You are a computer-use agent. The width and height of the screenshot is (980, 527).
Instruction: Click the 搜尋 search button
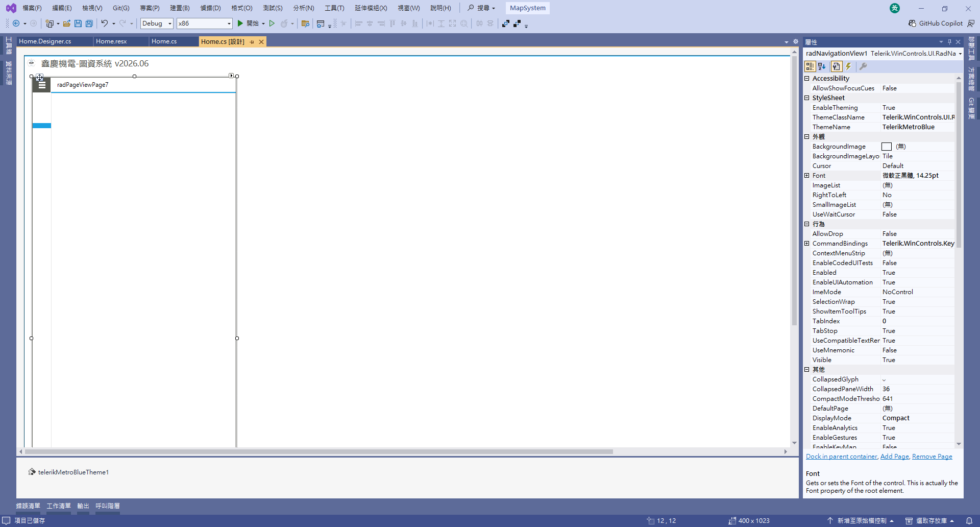pos(481,8)
